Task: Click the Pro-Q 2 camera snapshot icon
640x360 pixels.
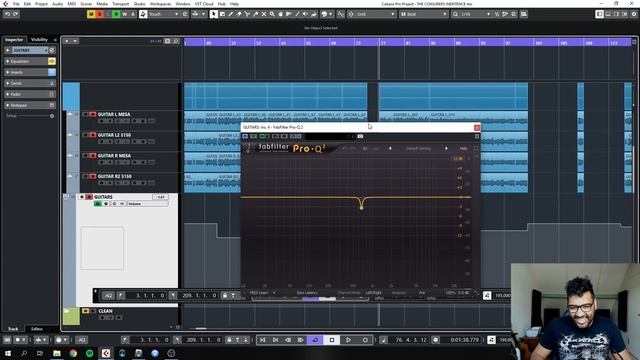Action: coord(360,136)
